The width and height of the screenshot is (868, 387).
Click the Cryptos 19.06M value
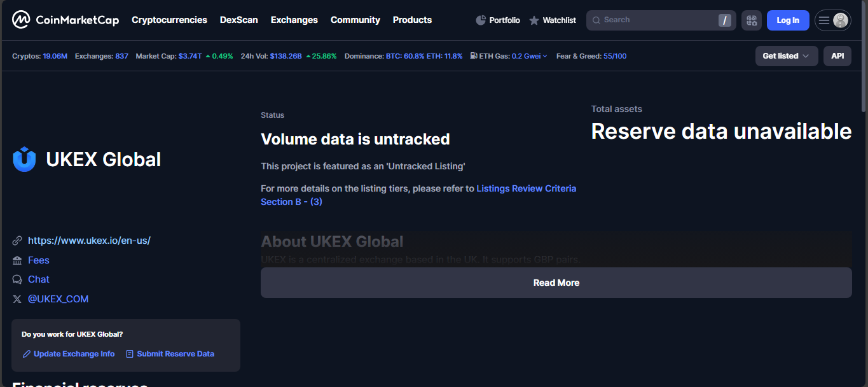point(55,56)
